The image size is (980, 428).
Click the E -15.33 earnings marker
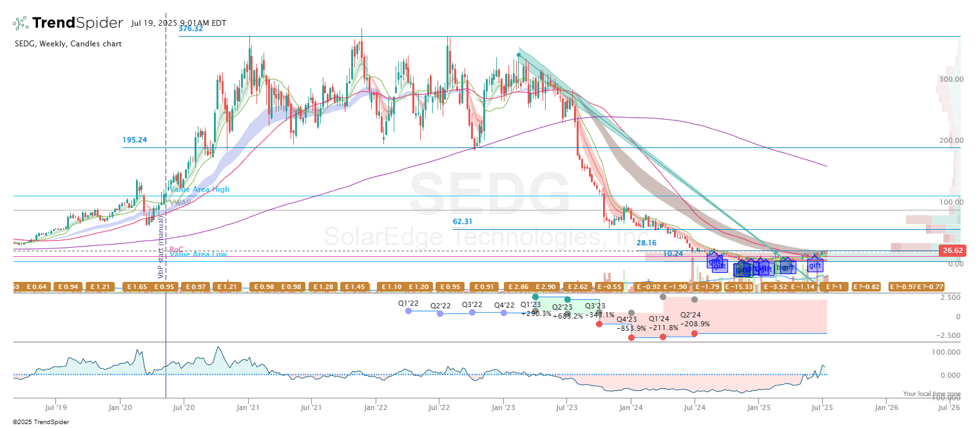coord(740,286)
